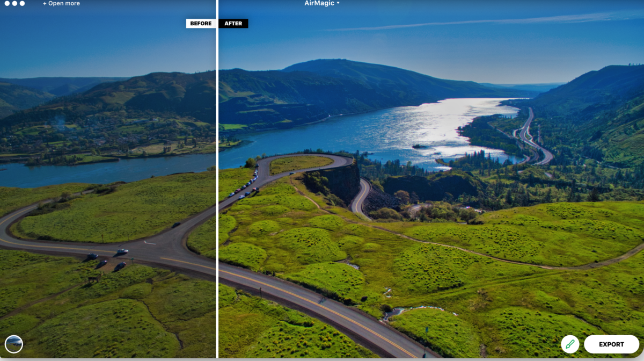Click the small island in the river
This screenshot has height=361, width=644.
pos(419,146)
